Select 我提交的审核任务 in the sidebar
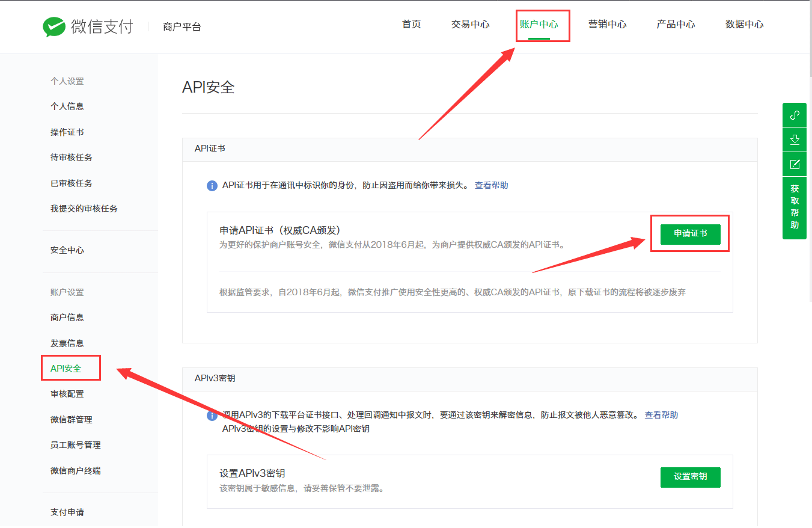 [84, 209]
